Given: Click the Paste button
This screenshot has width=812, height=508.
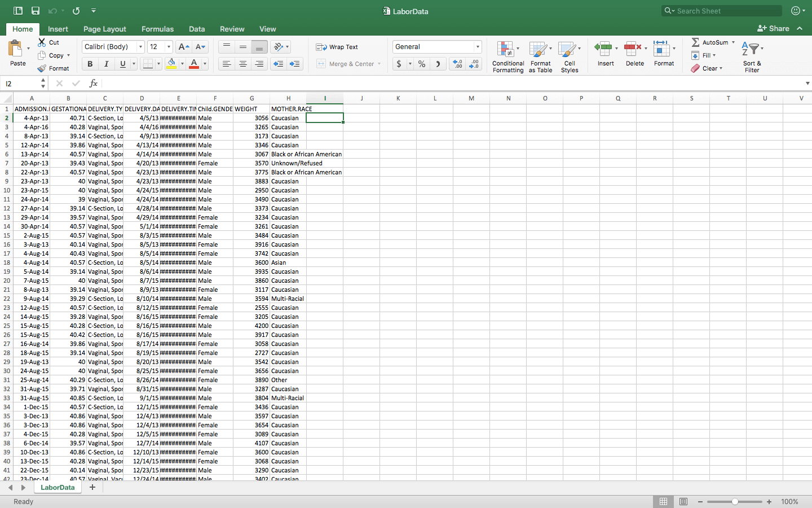Looking at the screenshot, I should coord(17,54).
